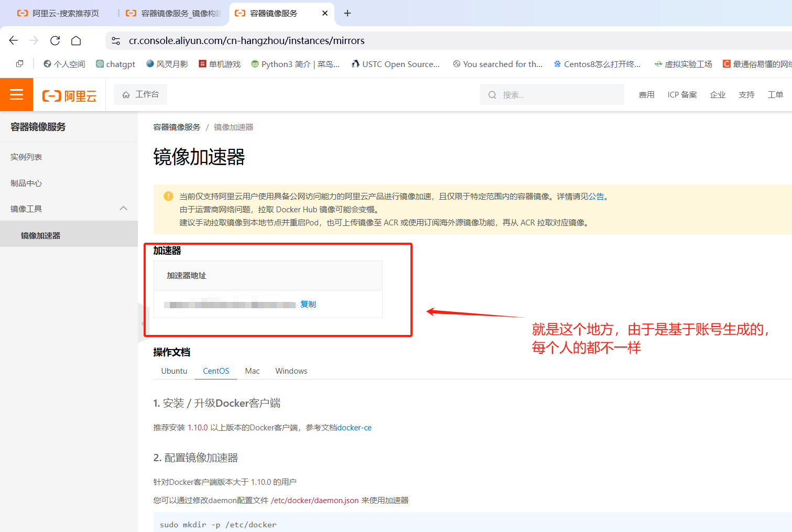Switch to the 容器镜像服务_镜像构建 tab
Viewport: 792px width, 532px height.
point(173,13)
